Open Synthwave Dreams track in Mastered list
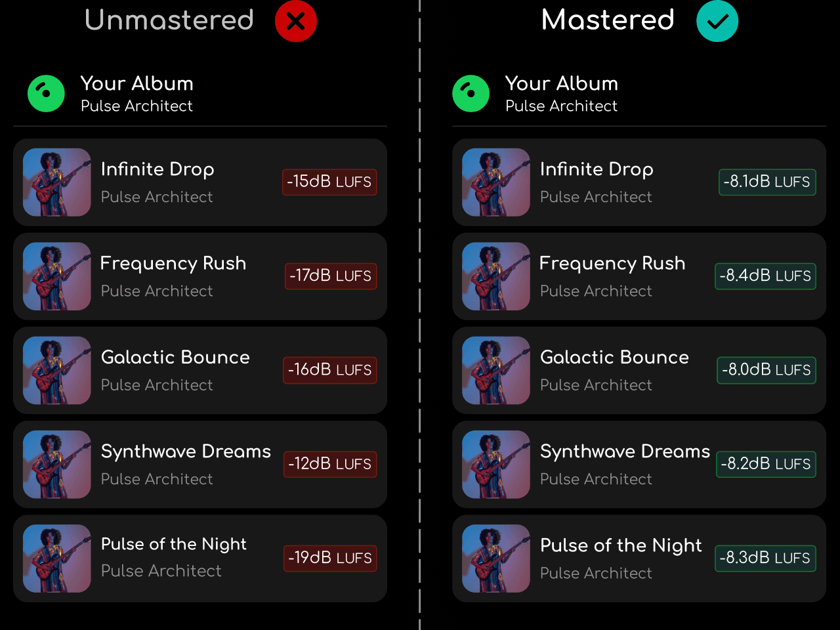This screenshot has width=840, height=630. click(x=639, y=464)
